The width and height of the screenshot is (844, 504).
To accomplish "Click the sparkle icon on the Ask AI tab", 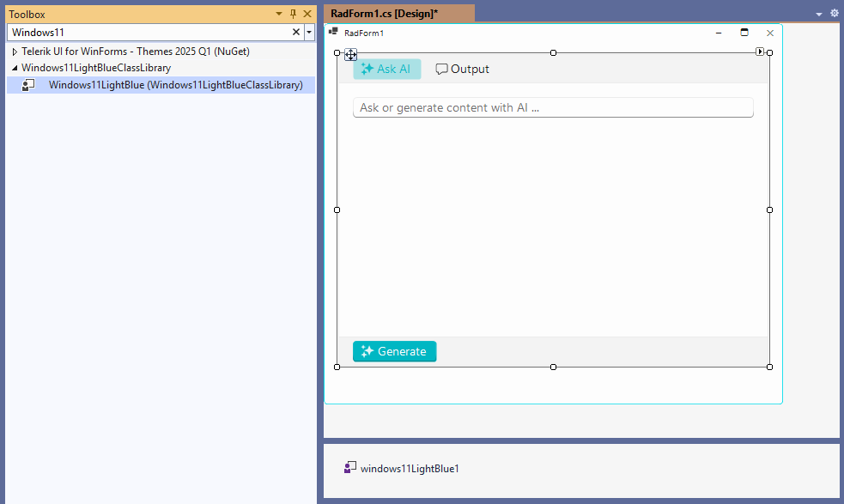I will 367,69.
